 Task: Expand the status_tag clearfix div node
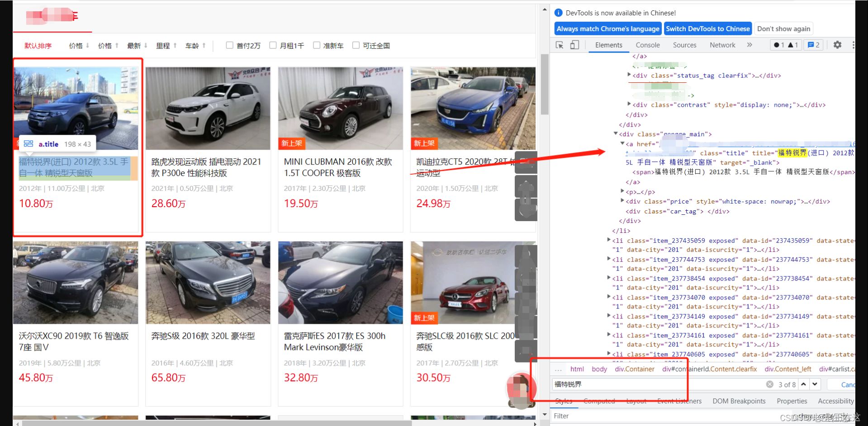tap(629, 75)
